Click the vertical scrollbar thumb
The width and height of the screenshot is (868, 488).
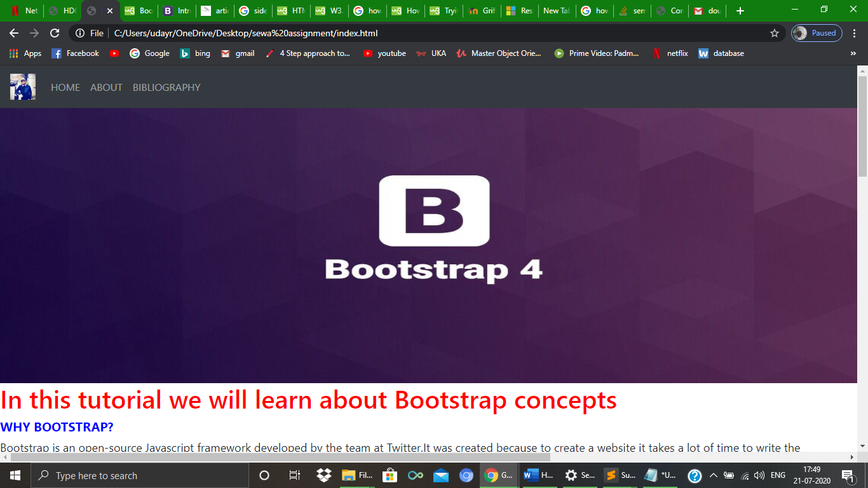(x=863, y=126)
